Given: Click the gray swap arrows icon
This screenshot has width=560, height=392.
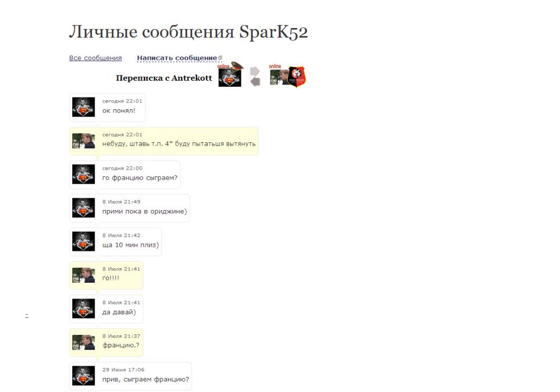Looking at the screenshot, I should click(x=255, y=76).
